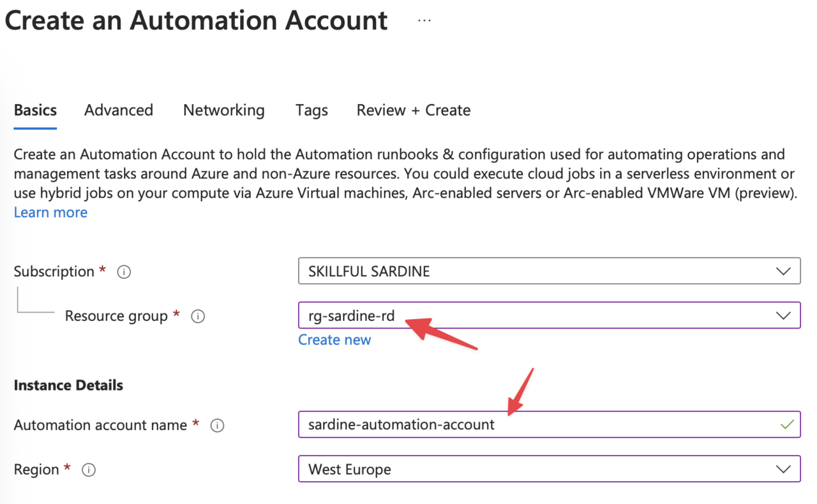This screenshot has width=817, height=504.
Task: Expand the Resource group dropdown rg-sardine-rd
Action: pyautogui.click(x=549, y=315)
